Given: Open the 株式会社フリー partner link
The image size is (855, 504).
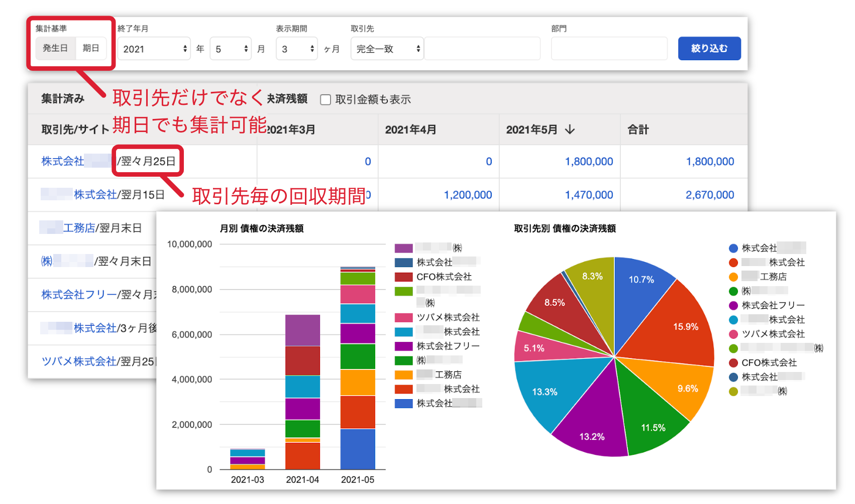Looking at the screenshot, I should [79, 295].
